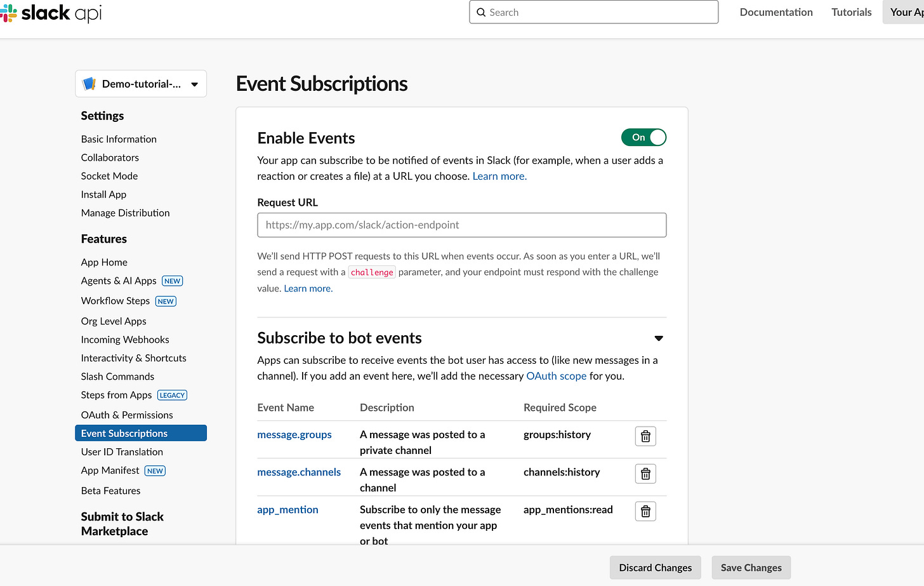
Task: Delete the message.channels event subscription
Action: pyautogui.click(x=645, y=474)
